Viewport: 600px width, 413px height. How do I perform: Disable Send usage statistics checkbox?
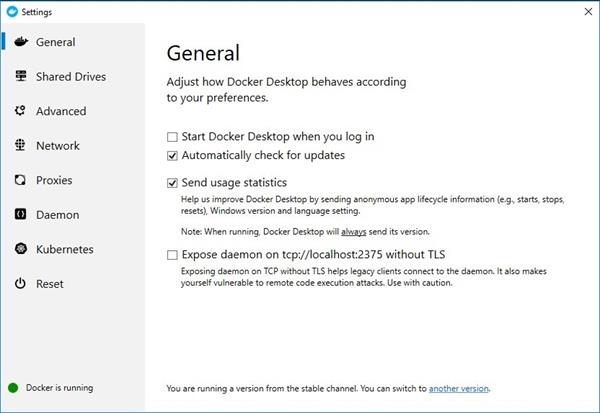[173, 183]
